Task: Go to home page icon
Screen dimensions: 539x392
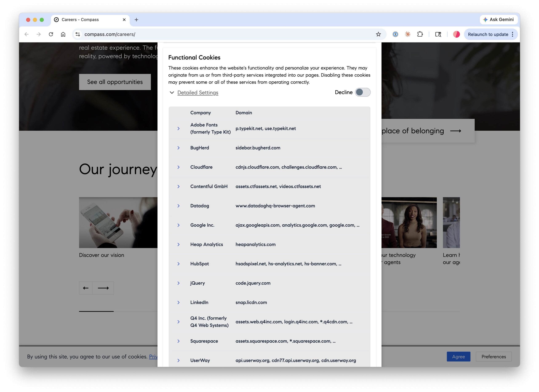Action: (63, 34)
